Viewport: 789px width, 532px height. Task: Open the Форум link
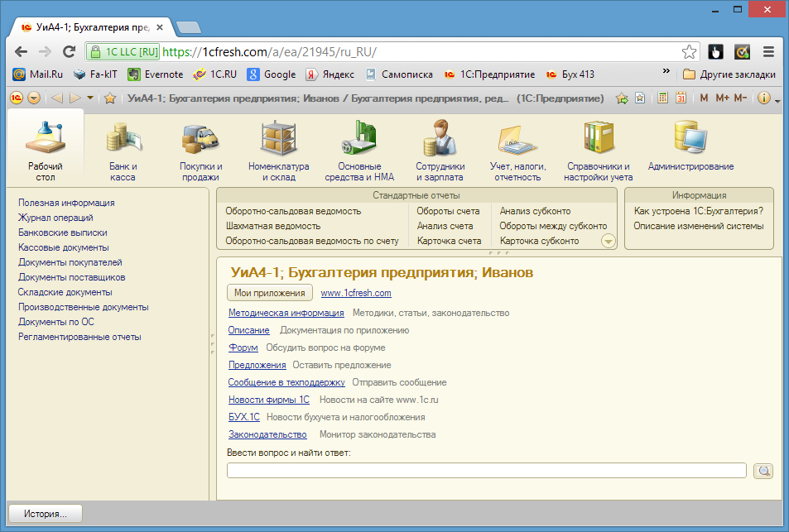click(x=243, y=347)
